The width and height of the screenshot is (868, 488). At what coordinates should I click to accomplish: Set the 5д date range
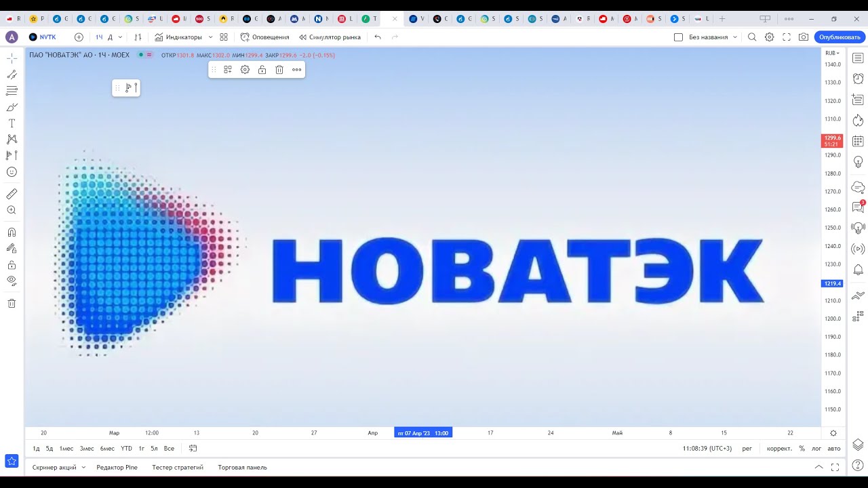click(x=50, y=449)
